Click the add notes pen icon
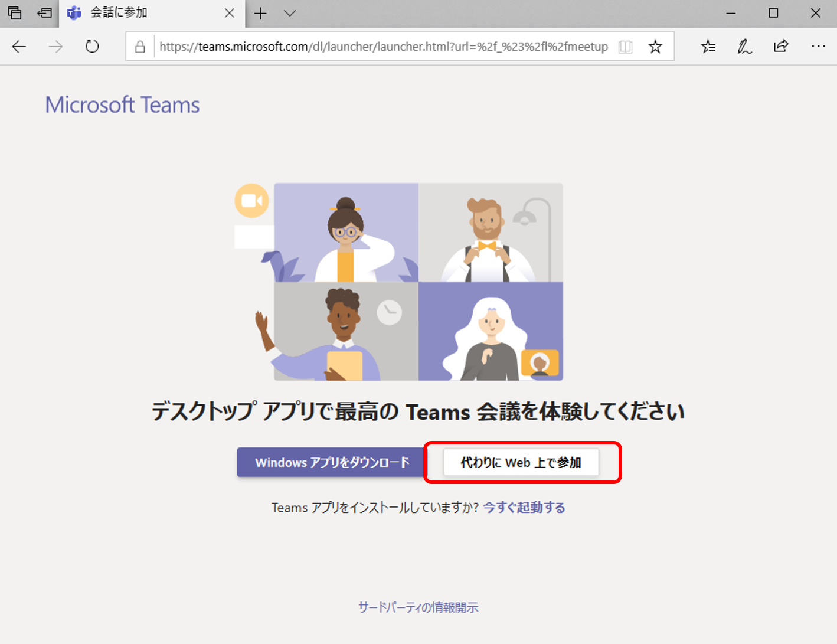 (x=744, y=47)
